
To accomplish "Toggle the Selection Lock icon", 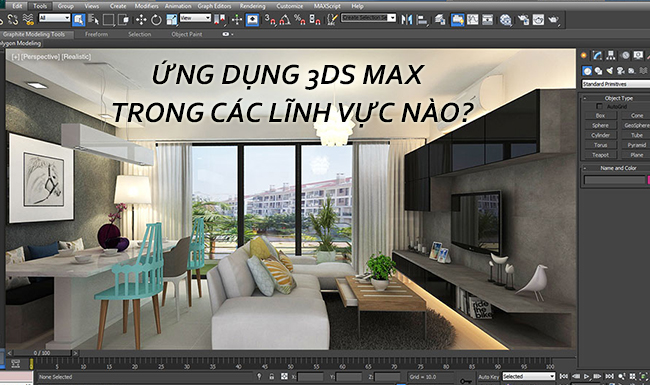I will (272, 377).
